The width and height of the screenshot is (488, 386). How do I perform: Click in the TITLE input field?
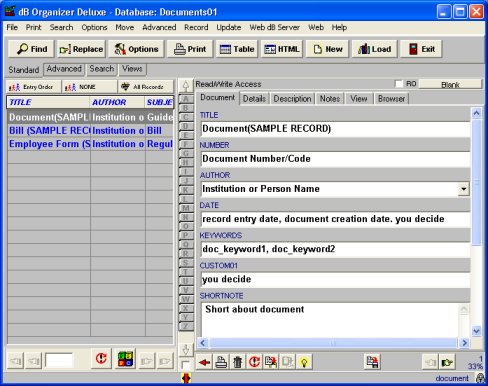335,129
